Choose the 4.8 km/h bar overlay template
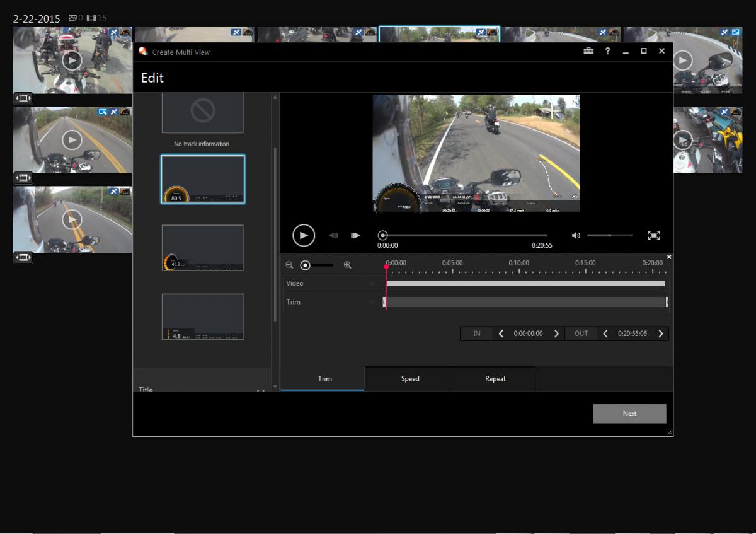Viewport: 756px width, 534px height. tap(202, 316)
